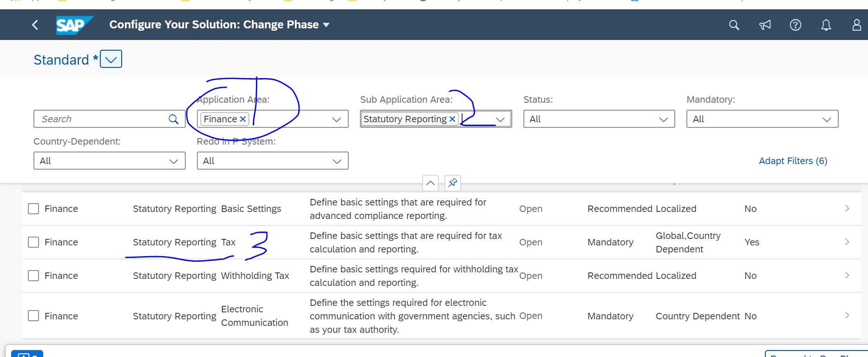Pin the filter header
The width and height of the screenshot is (868, 357).
(x=453, y=183)
